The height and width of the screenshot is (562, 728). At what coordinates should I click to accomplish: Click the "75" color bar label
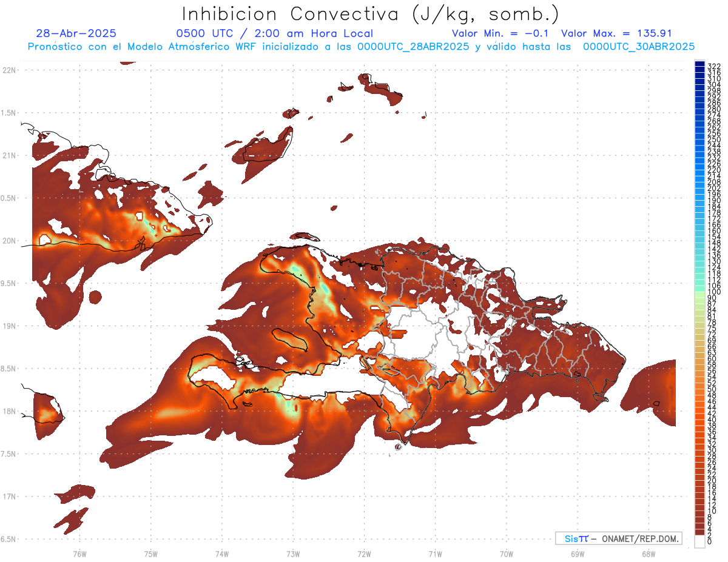(x=712, y=328)
